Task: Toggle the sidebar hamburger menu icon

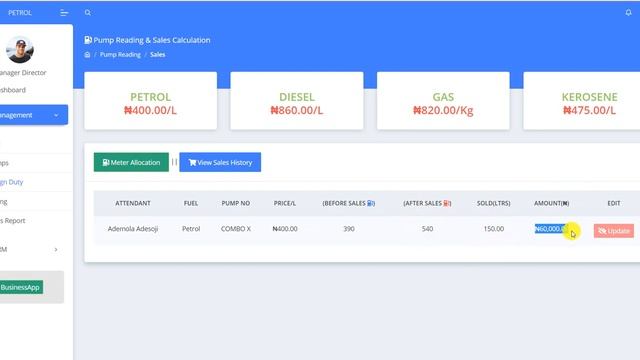Action: tap(64, 13)
